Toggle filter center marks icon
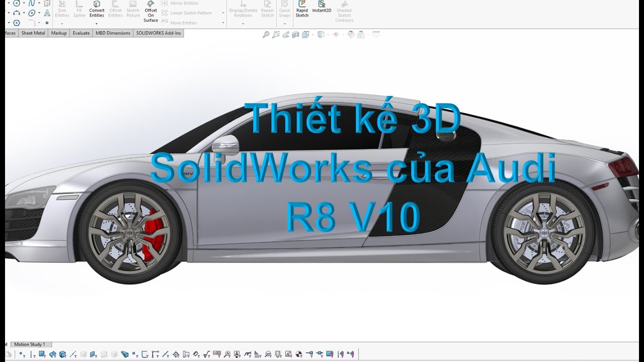Image resolution: width=644 pixels, height=362 pixels. [x=176, y=354]
